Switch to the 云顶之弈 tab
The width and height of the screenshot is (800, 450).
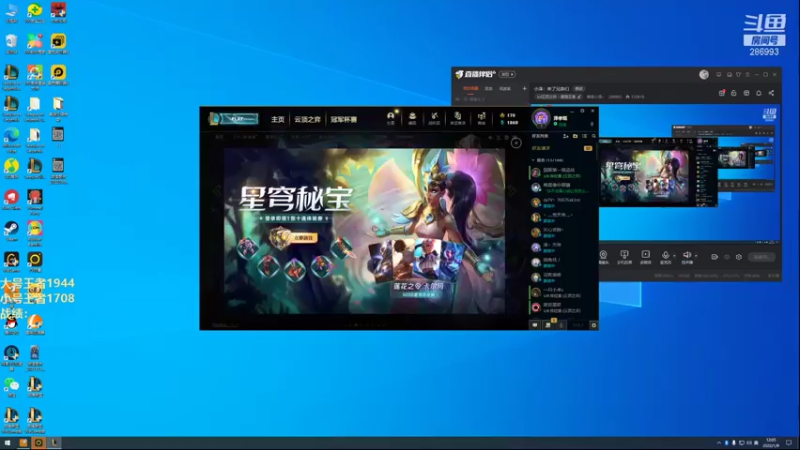click(307, 119)
